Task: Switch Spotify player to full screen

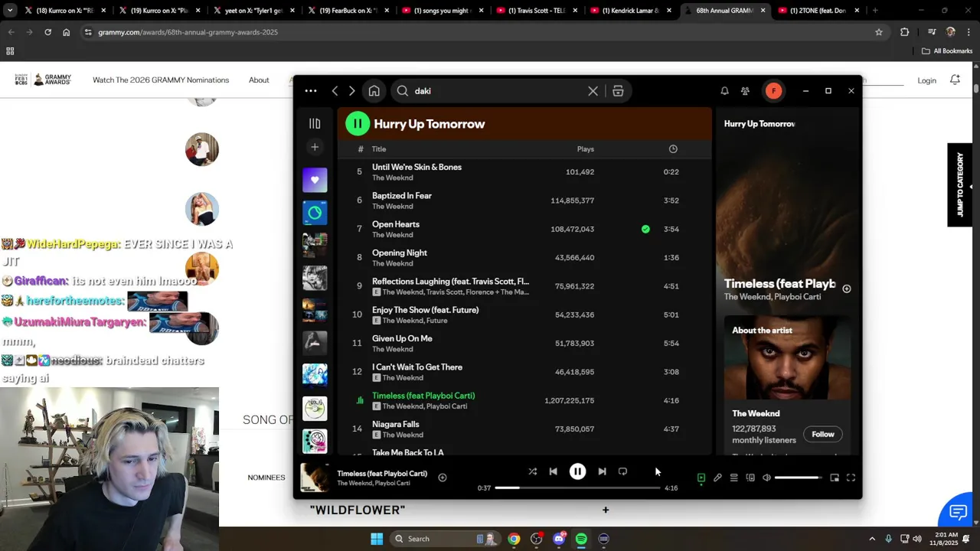Action: pos(851,478)
